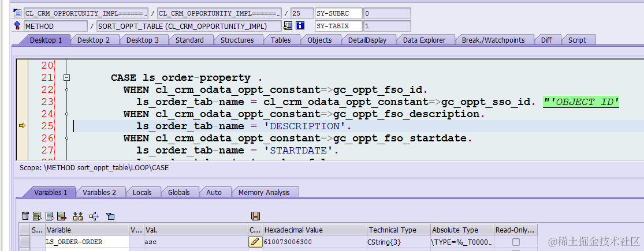Click the line number field showing 25
644x251 pixels.
302,13
